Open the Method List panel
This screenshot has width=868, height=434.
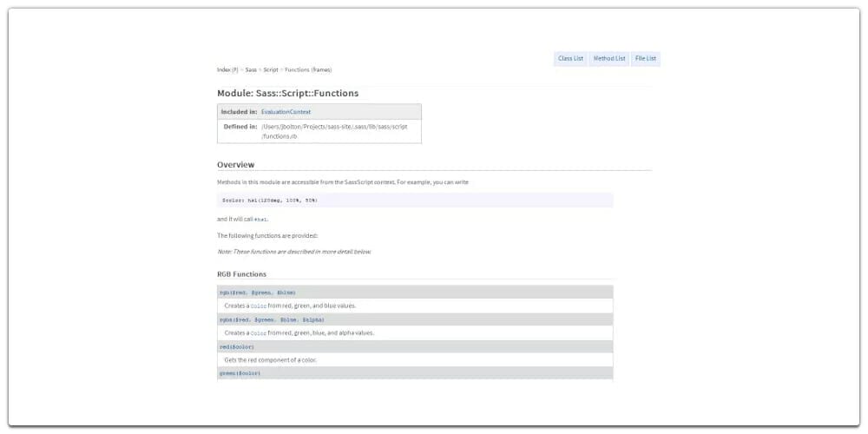(609, 59)
